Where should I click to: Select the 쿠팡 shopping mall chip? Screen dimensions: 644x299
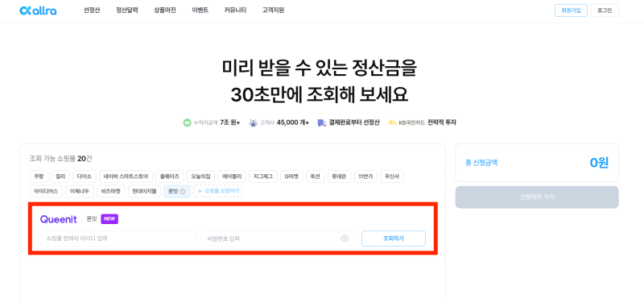pyautogui.click(x=39, y=176)
